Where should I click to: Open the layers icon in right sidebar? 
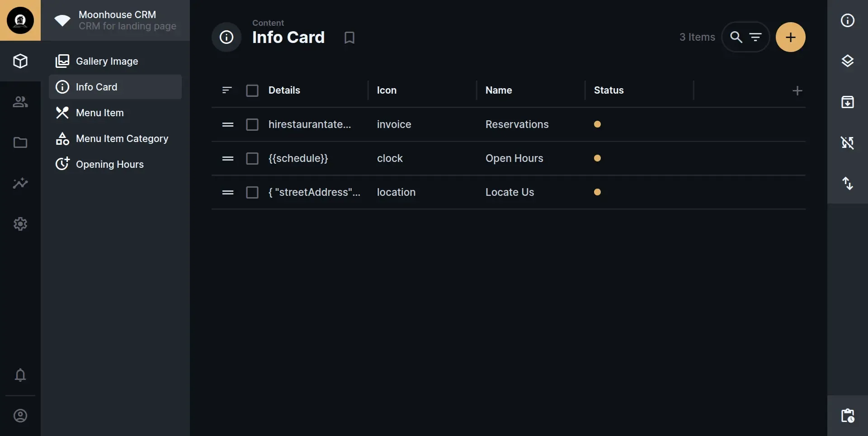pos(847,61)
